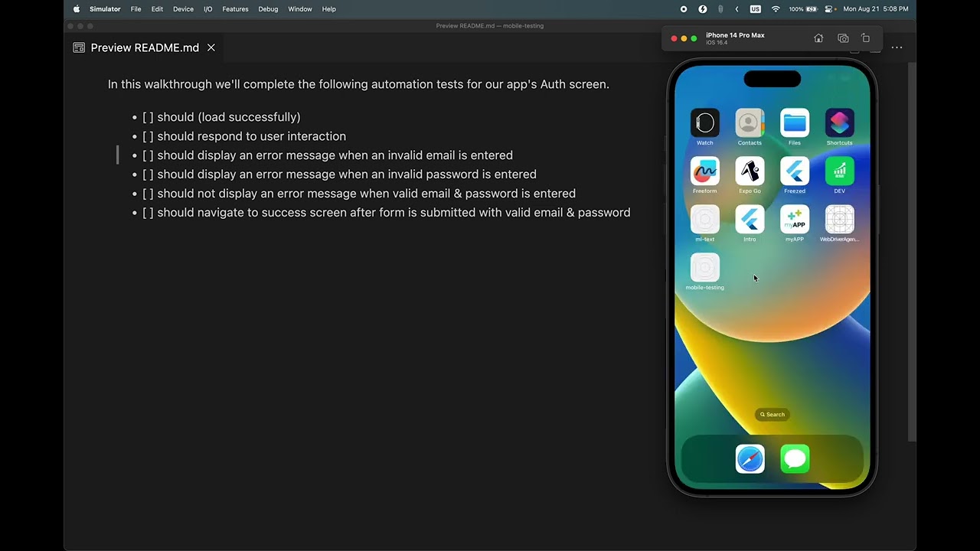Tap the Dynamic Island on the simulator
Viewport: 980px width, 551px height.
click(772, 79)
